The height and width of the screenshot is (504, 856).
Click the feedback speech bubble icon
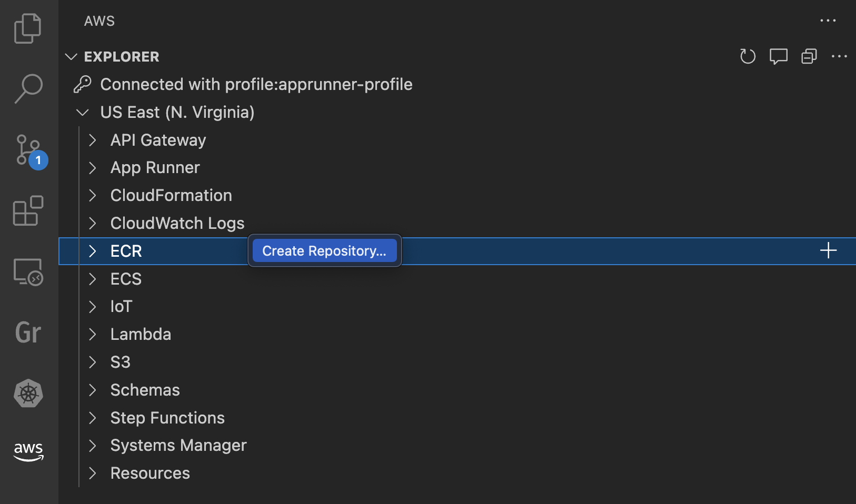pyautogui.click(x=779, y=56)
